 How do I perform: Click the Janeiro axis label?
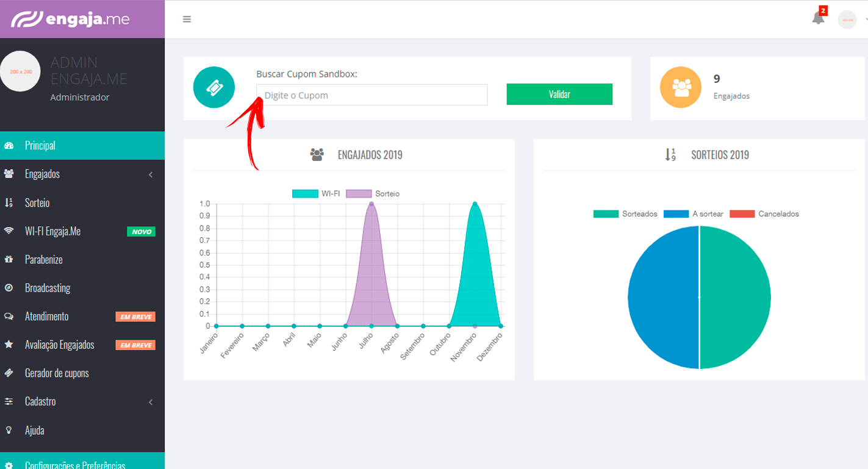click(209, 343)
